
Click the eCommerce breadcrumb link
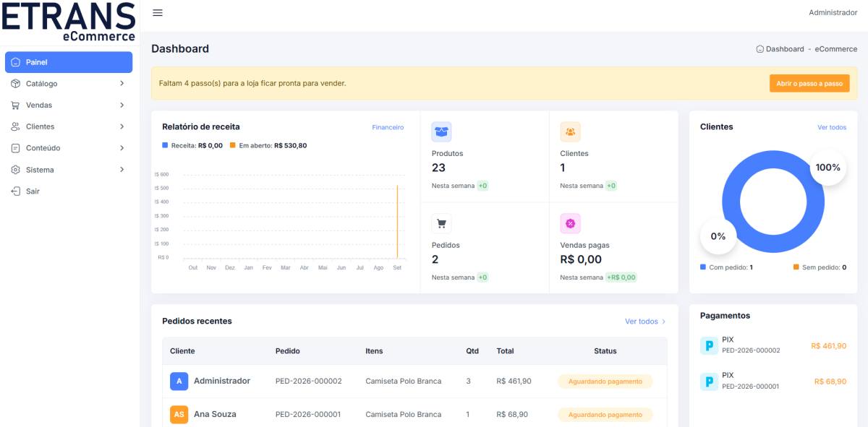pos(836,49)
